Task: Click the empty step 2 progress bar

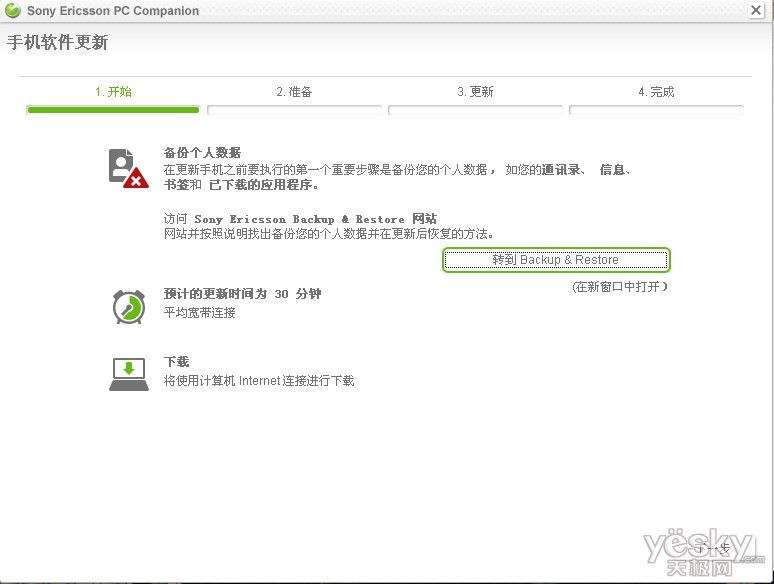Action: pos(294,110)
